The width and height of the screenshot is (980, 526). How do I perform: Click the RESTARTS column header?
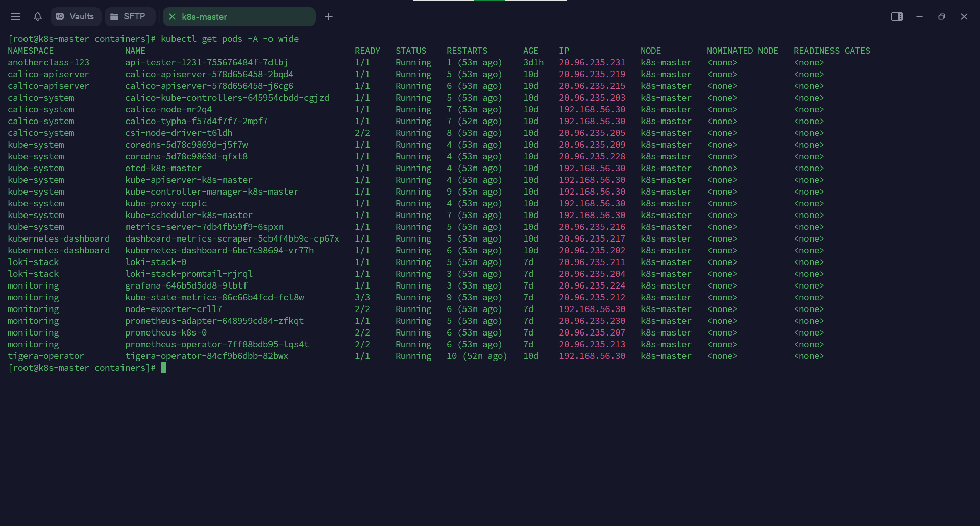(x=467, y=51)
